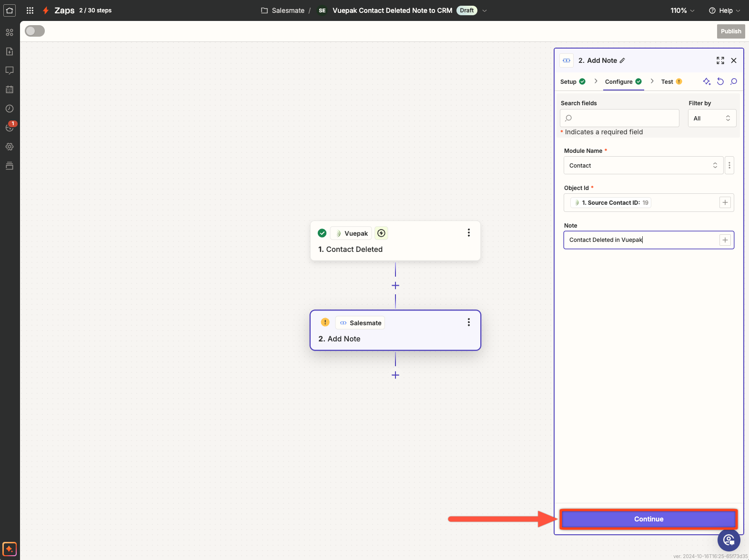The height and width of the screenshot is (560, 749).
Task: Open the Module Name Contact dropdown
Action: coord(643,166)
